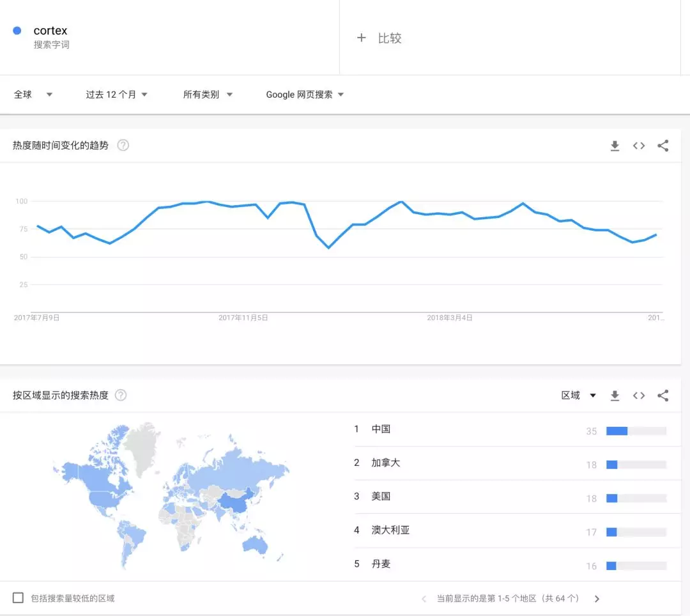This screenshot has height=616, width=690.
Task: Download the regional interest data
Action: 615,396
